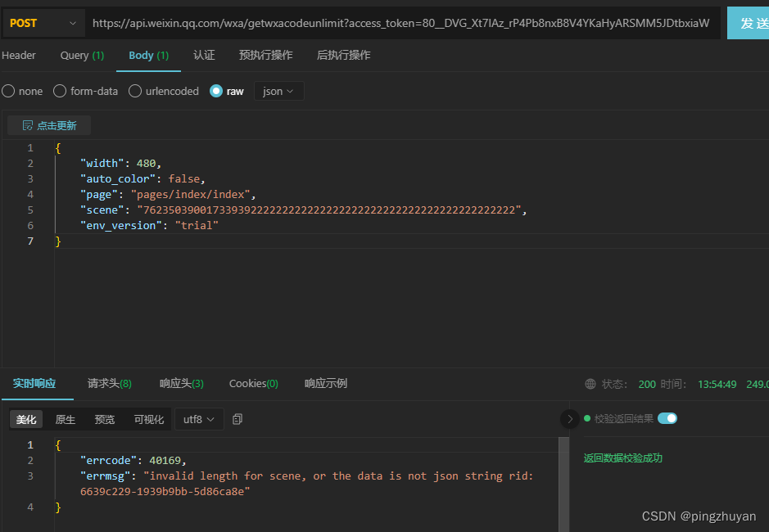
Task: Open the POST method dropdown
Action: 43,23
